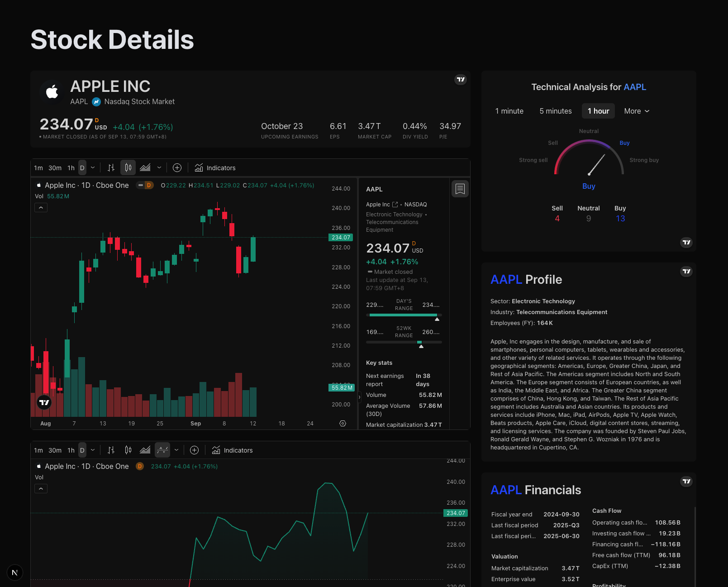Click the Apple Inc NASDAQ link in details panel
The image size is (728, 587).
pyautogui.click(x=396, y=205)
